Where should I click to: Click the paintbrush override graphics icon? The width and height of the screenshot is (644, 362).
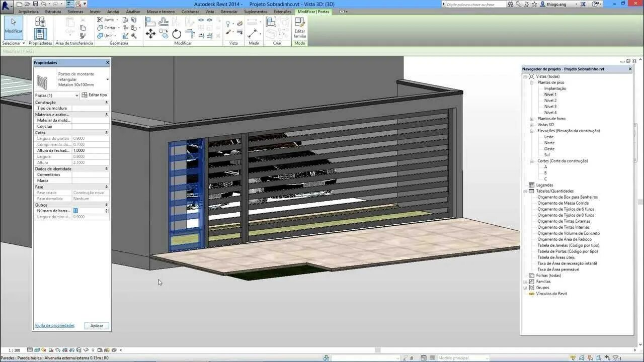click(228, 33)
